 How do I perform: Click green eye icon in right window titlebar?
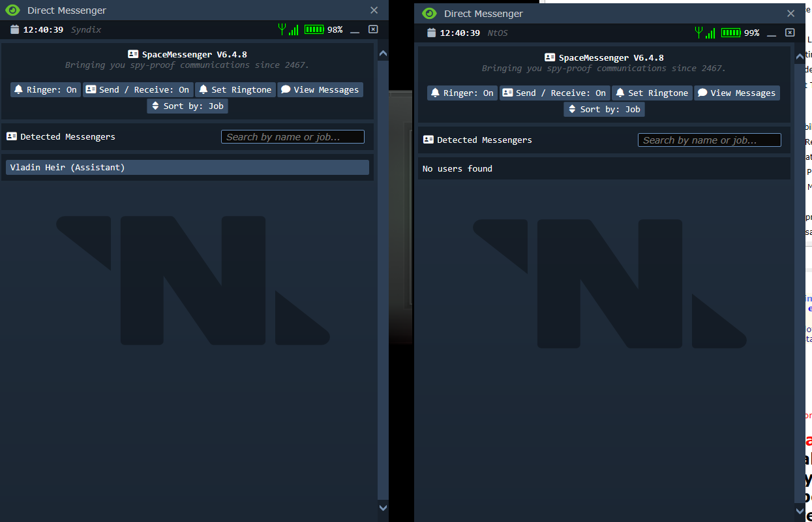429,14
